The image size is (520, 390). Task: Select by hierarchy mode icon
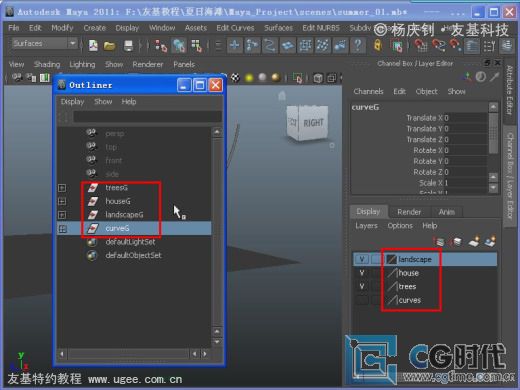162,46
